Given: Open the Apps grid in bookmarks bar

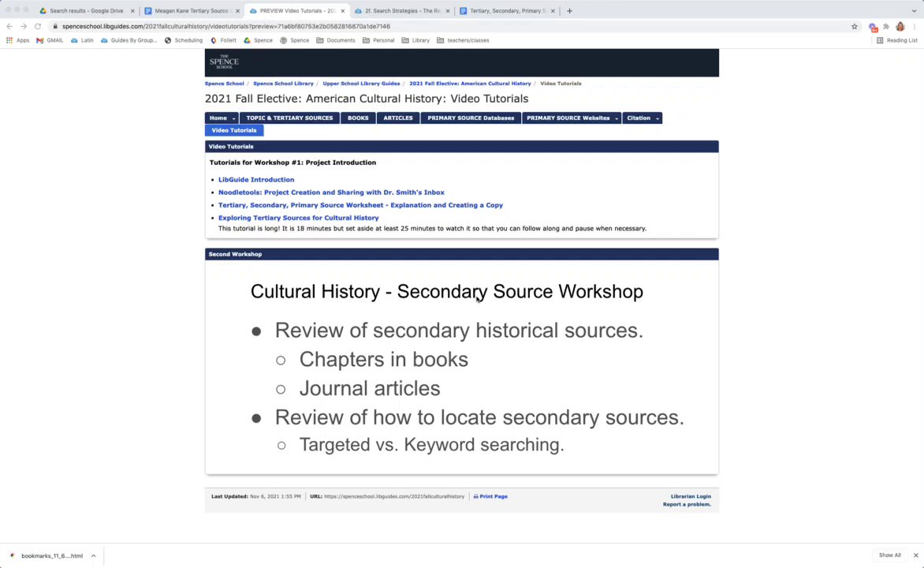Looking at the screenshot, I should [x=17, y=40].
